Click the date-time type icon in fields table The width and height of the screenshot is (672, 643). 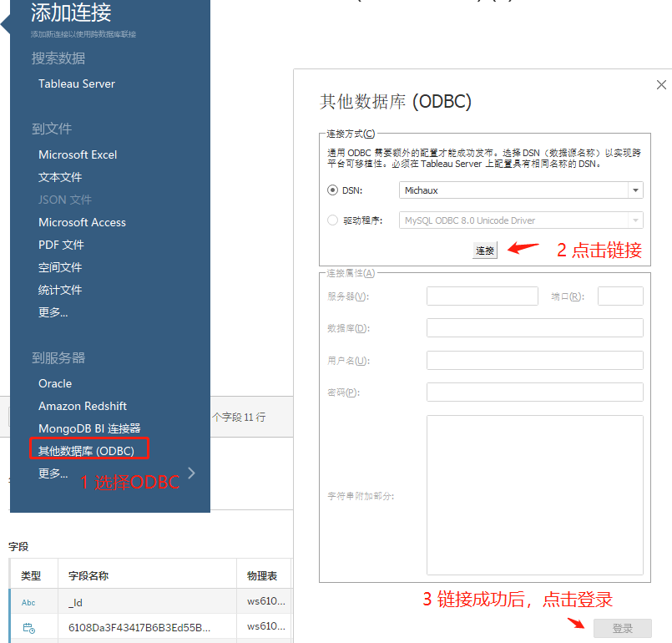click(x=28, y=628)
